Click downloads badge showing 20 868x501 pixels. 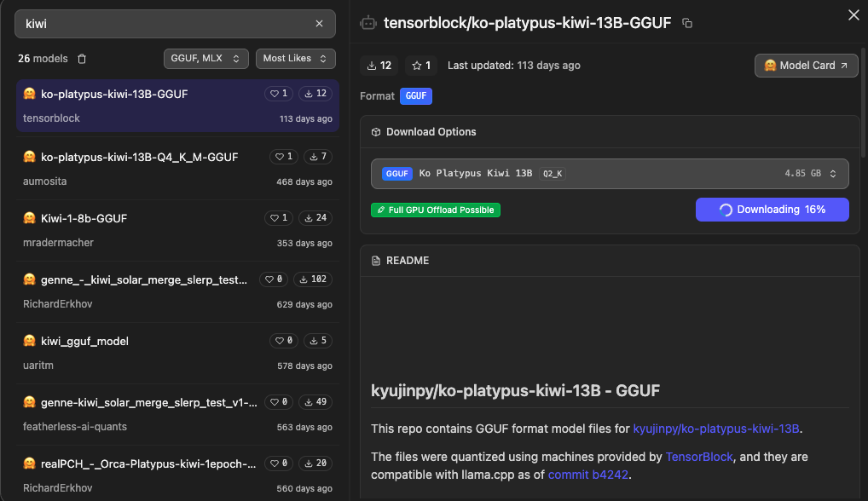(315, 464)
